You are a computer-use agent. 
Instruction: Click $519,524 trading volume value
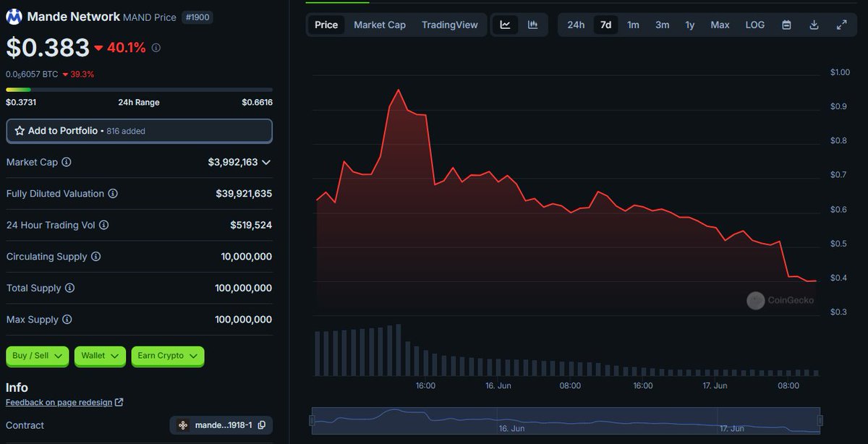pos(251,225)
